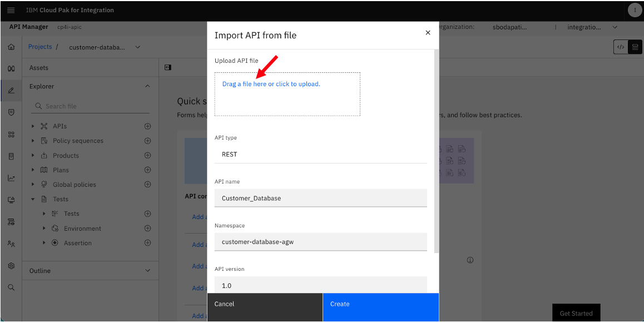Add new Policy sequence with plus icon

(148, 141)
